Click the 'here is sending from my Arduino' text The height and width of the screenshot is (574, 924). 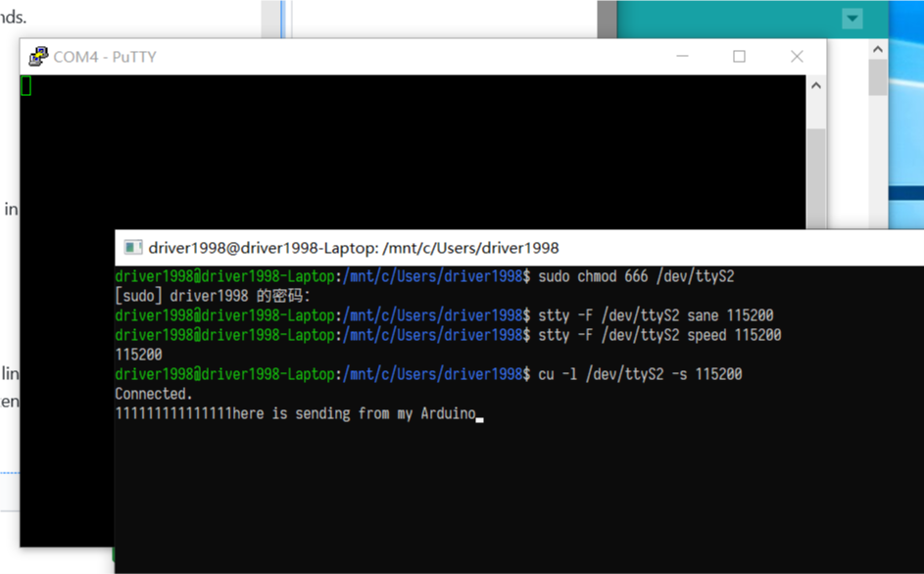(x=354, y=413)
